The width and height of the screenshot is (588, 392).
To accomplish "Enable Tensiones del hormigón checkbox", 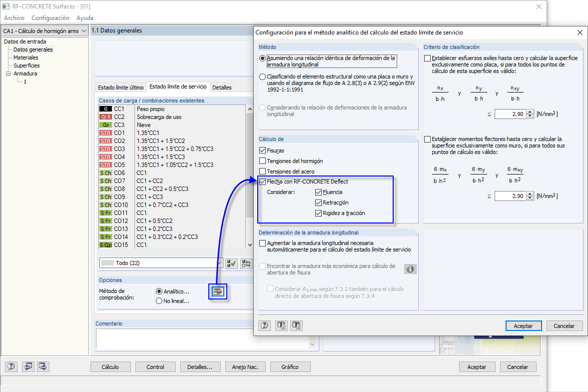I will (262, 161).
